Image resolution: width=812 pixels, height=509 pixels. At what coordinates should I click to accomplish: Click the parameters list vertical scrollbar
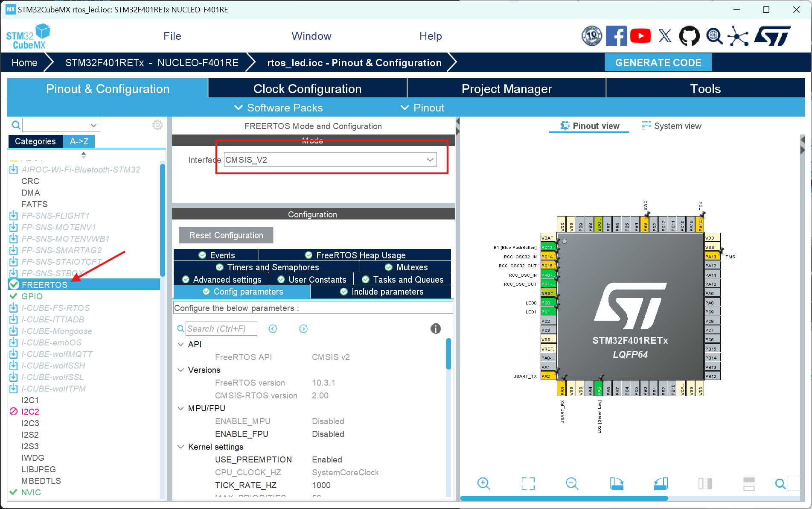pyautogui.click(x=448, y=354)
